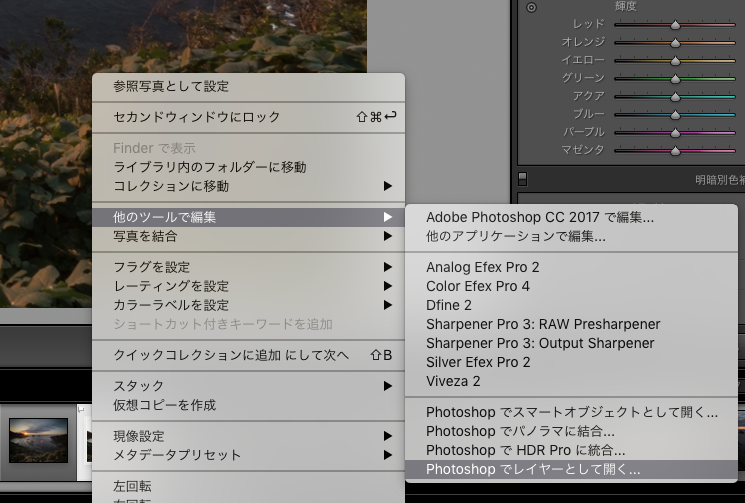Click the ブルー luminance slider handle
This screenshot has height=503, width=745.
pyautogui.click(x=675, y=115)
